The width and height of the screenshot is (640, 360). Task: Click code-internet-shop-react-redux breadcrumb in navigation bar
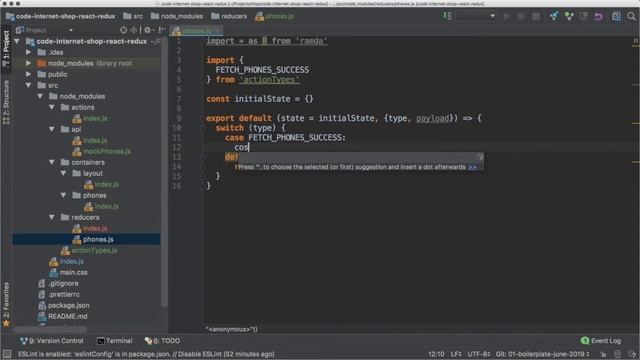[x=60, y=16]
